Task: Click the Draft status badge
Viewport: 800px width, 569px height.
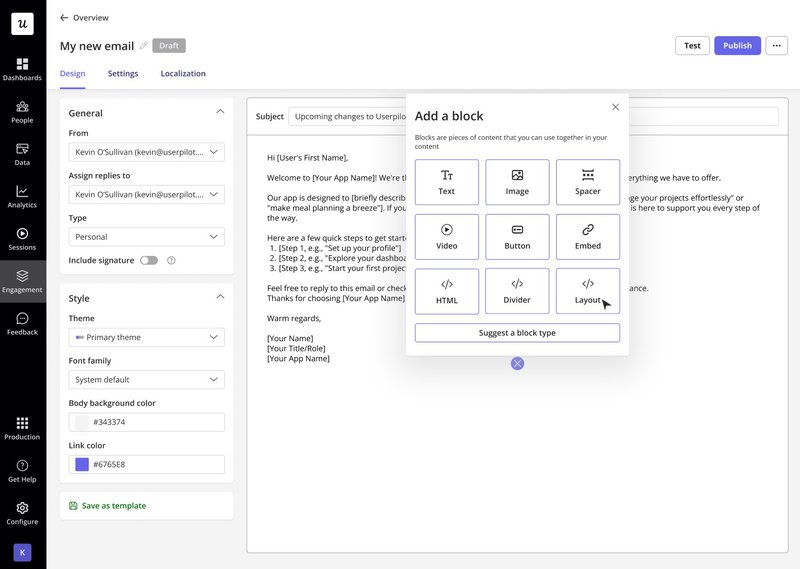Action: pos(169,45)
